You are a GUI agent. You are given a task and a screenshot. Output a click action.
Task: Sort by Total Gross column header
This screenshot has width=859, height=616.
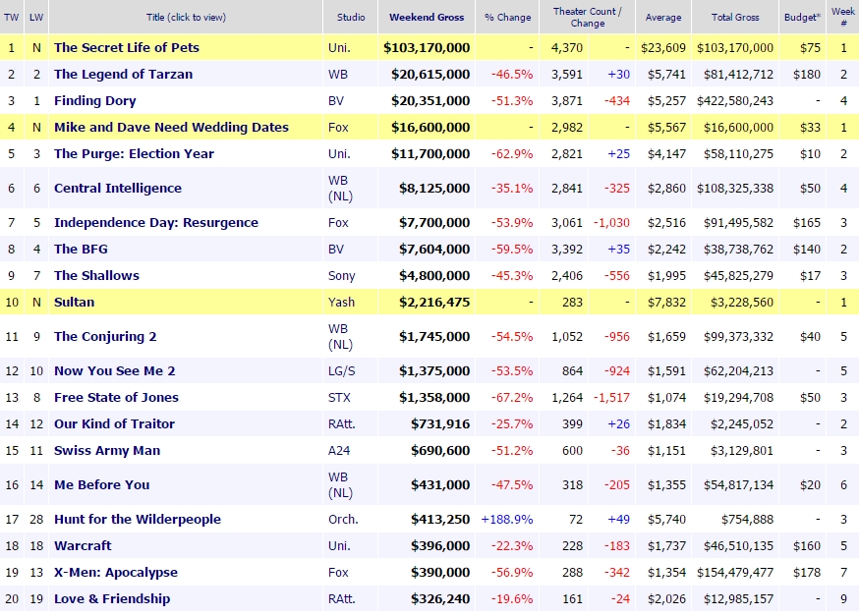(735, 17)
